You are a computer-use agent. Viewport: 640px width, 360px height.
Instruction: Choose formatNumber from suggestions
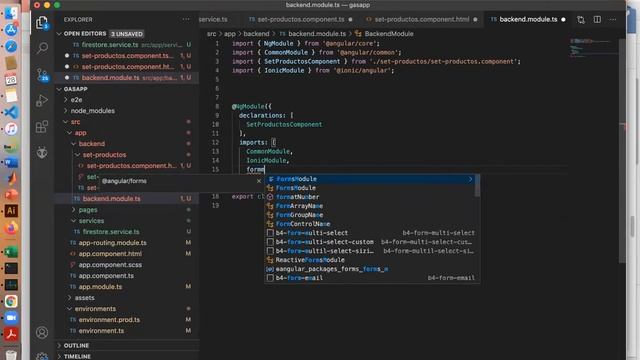click(x=369, y=197)
